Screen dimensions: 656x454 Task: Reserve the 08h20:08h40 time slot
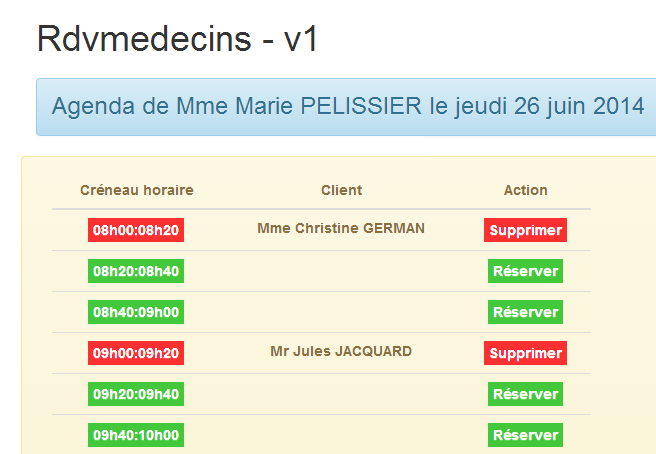525,271
